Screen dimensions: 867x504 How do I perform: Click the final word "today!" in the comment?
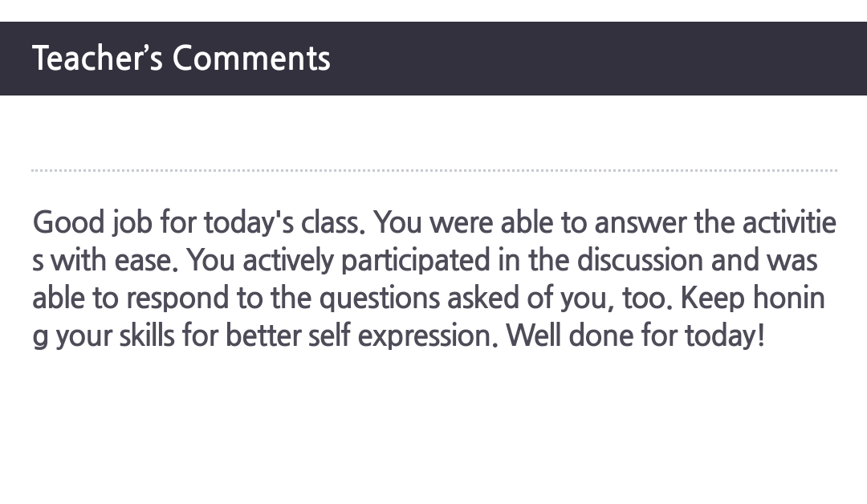[725, 336]
